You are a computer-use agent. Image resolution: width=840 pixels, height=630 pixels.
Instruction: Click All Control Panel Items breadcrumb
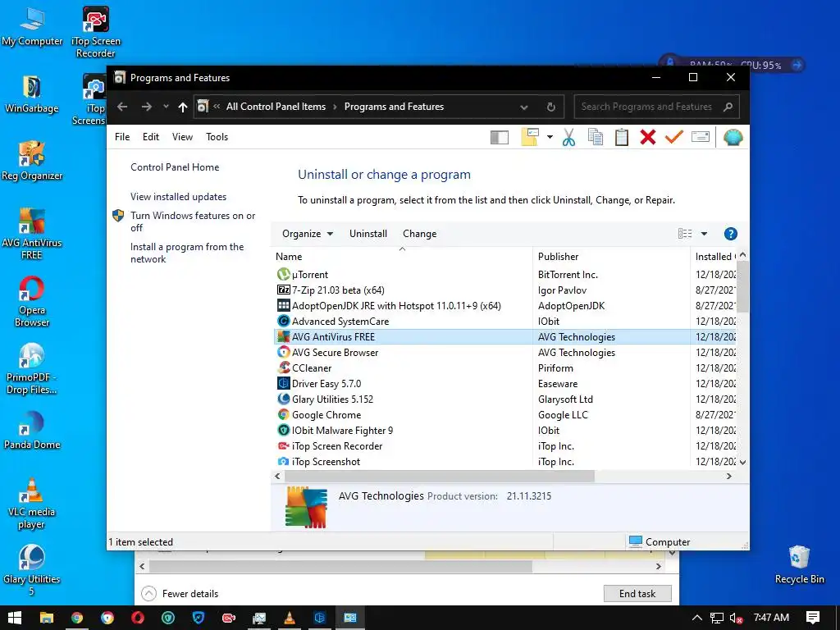pos(276,107)
